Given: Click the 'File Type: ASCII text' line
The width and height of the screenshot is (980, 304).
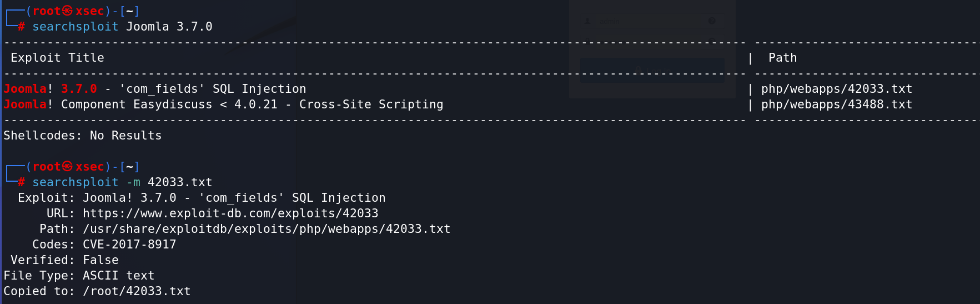Looking at the screenshot, I should click(x=79, y=276).
